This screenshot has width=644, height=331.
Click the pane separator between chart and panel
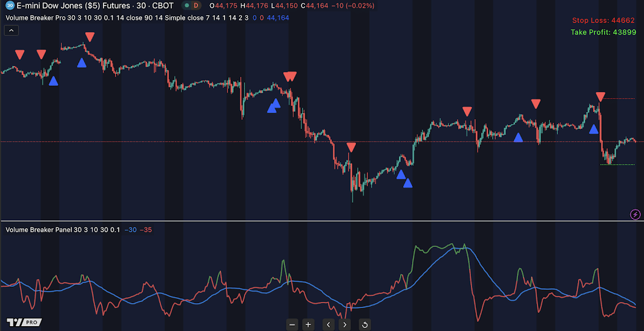tap(322, 221)
